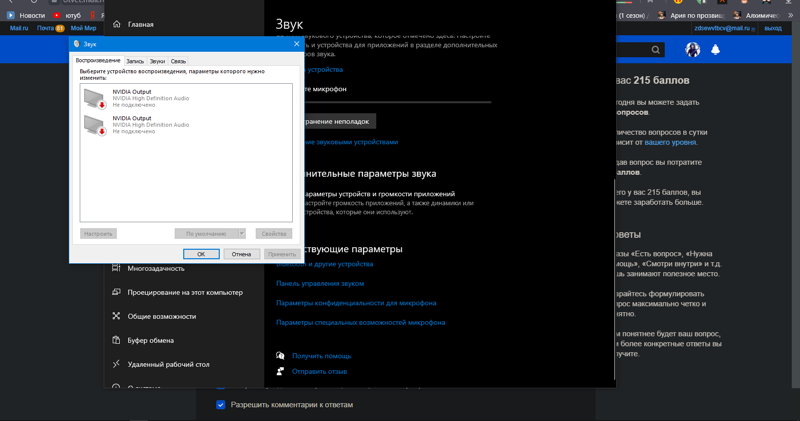The width and height of the screenshot is (800, 421).
Task: Open the Mail.ru link in the portal bar
Action: [19, 28]
